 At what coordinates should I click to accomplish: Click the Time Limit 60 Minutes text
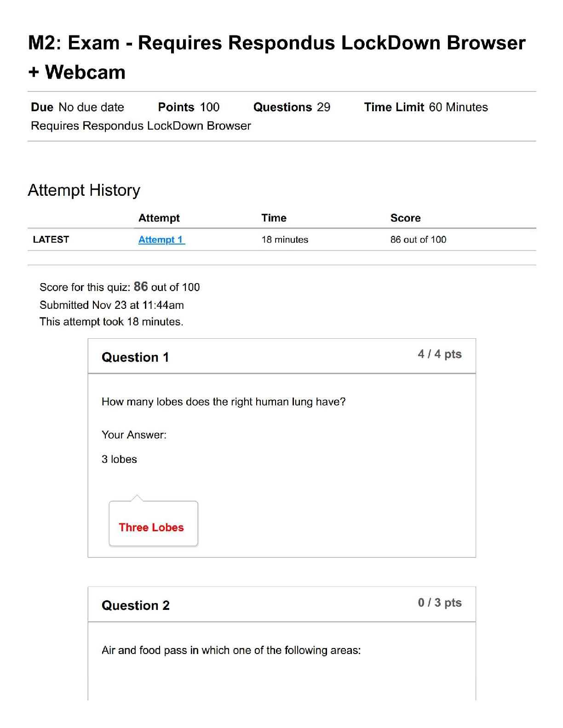pos(425,107)
